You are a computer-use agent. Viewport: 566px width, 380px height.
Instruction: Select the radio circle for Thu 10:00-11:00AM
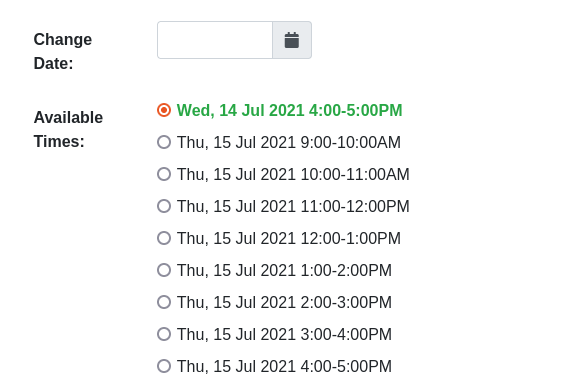point(164,174)
